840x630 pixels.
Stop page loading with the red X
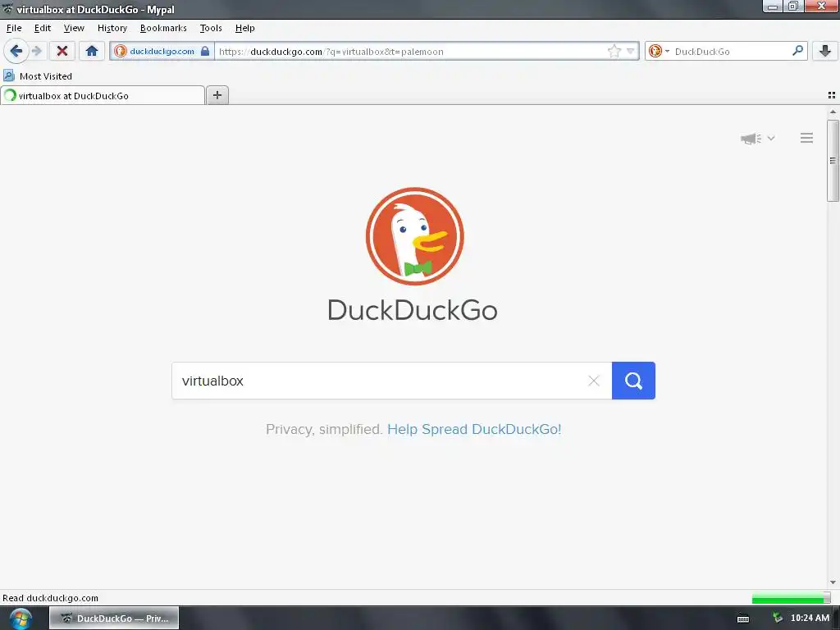point(62,52)
